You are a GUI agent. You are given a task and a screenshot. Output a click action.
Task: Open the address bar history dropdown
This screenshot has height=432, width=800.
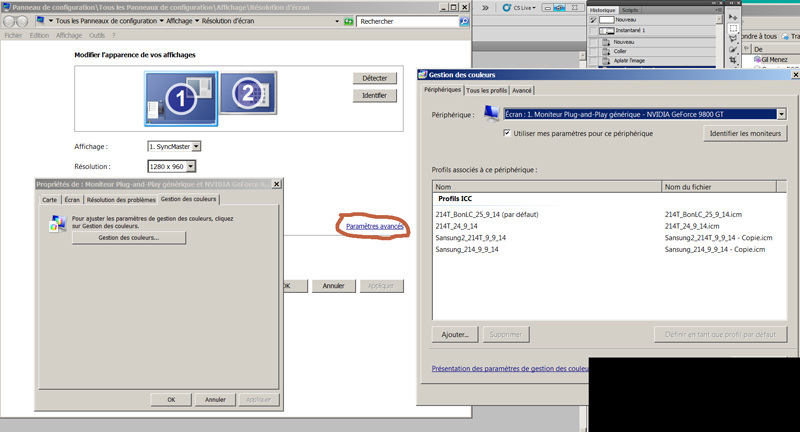337,21
